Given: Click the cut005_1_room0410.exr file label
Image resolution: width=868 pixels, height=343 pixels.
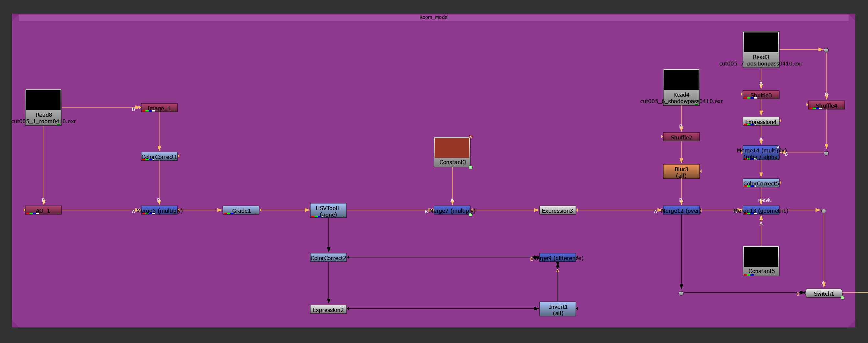Looking at the screenshot, I should coord(43,122).
